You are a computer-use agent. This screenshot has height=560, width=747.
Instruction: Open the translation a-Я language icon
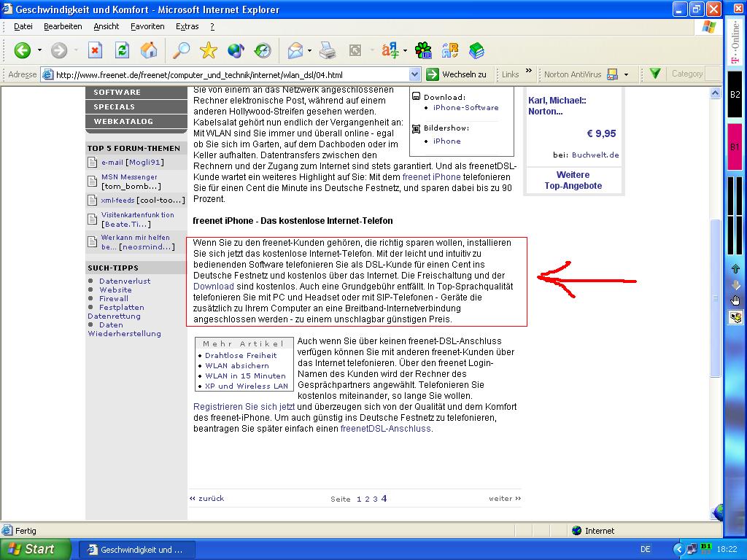click(390, 50)
